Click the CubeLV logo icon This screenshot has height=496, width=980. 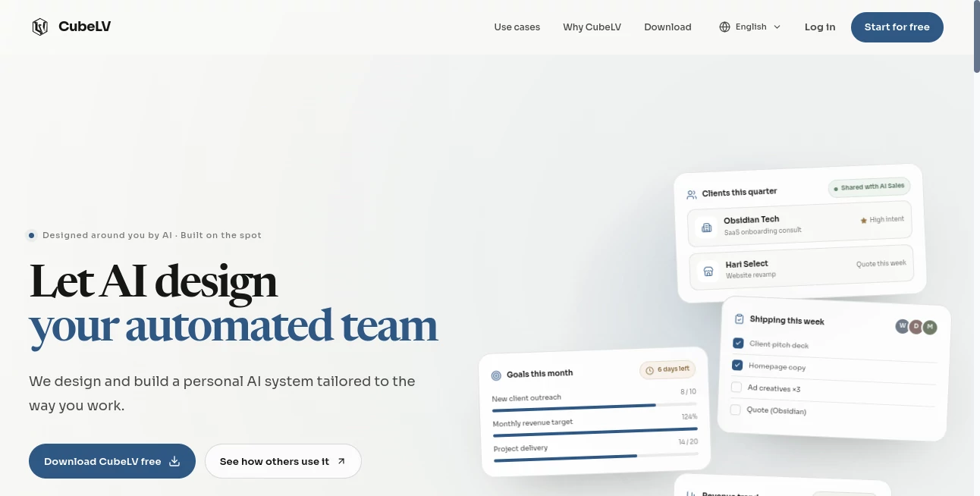pyautogui.click(x=40, y=27)
